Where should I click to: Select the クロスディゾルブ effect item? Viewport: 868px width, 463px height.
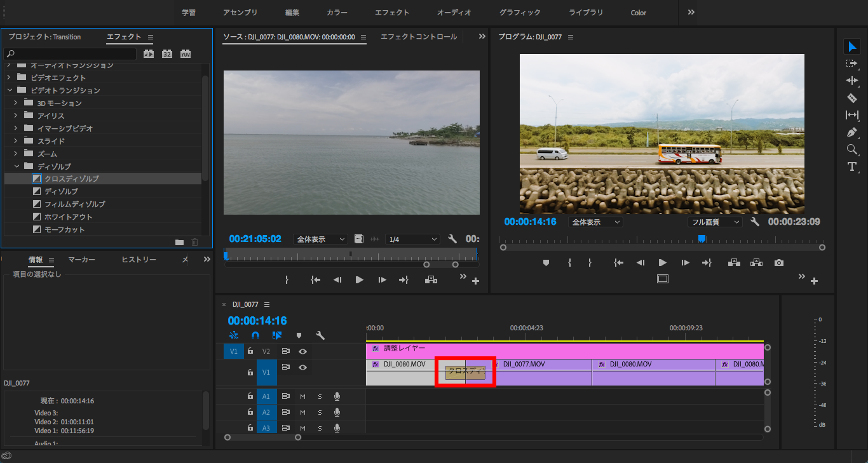click(71, 179)
